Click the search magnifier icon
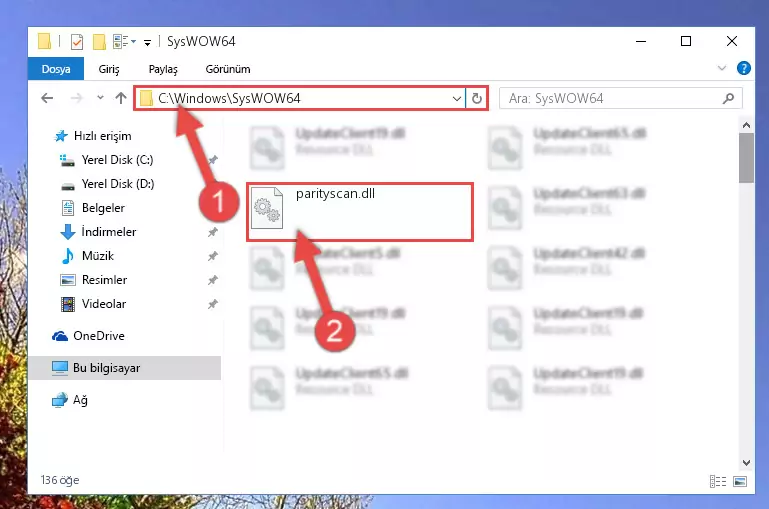 click(x=728, y=98)
